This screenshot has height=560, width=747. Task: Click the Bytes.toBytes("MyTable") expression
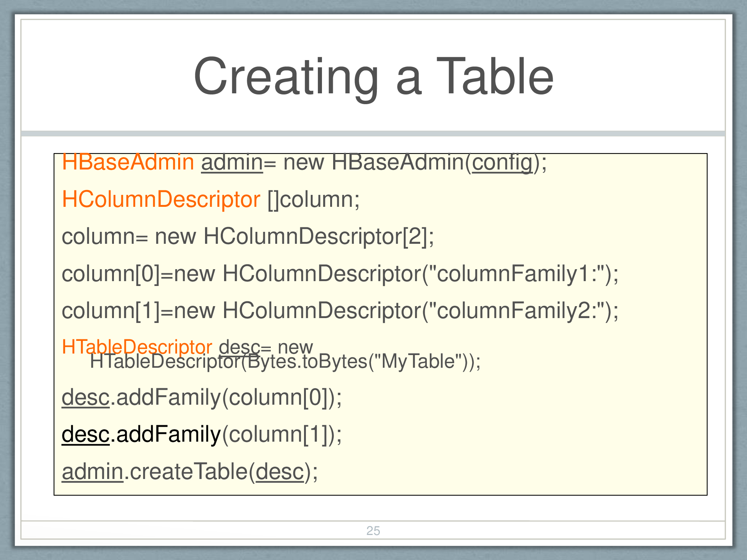point(359,361)
